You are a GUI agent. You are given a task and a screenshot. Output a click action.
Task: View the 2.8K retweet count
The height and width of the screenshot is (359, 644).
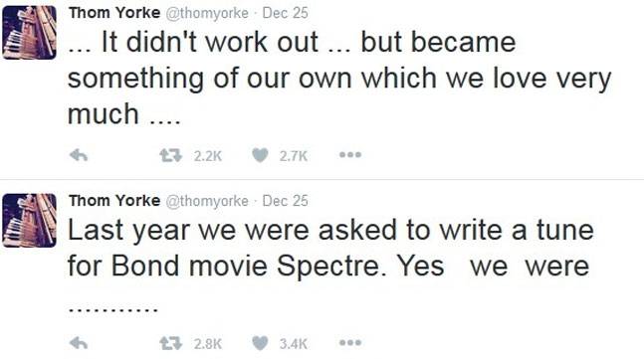click(208, 343)
